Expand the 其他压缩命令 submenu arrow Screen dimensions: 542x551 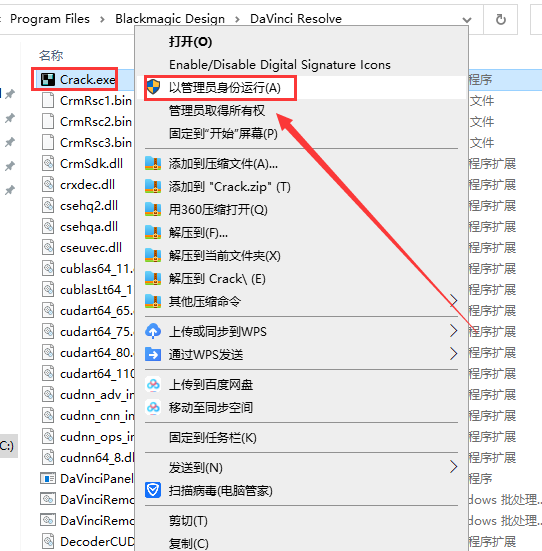click(453, 301)
